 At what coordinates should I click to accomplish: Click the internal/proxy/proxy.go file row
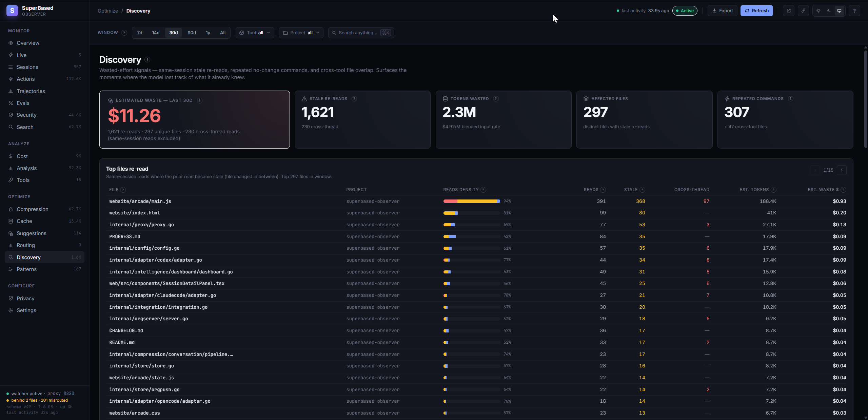pos(476,225)
